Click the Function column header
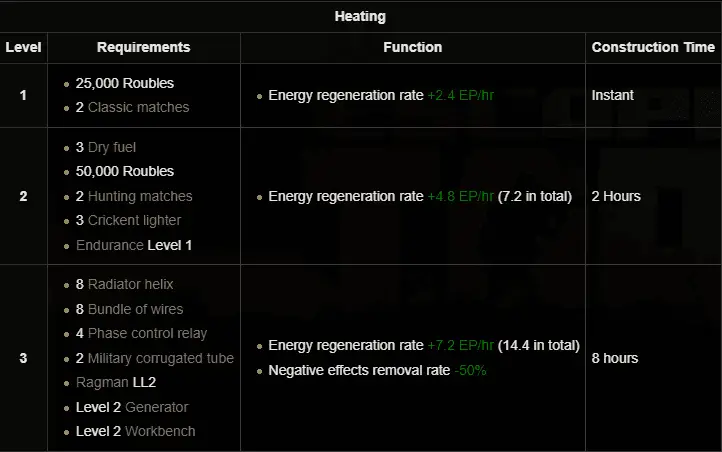The width and height of the screenshot is (722, 452). click(x=412, y=47)
